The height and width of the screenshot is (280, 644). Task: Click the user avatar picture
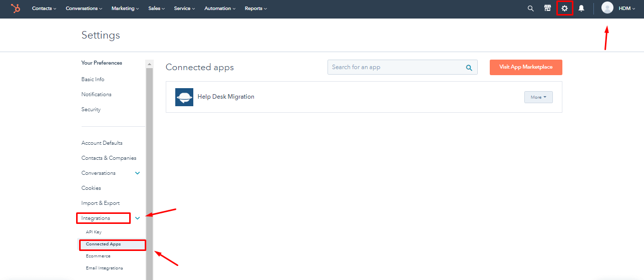coord(607,8)
